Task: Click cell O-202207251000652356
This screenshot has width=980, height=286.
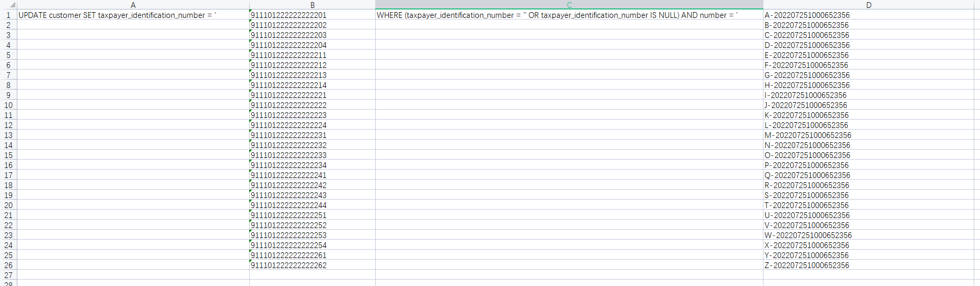Action: [869, 155]
